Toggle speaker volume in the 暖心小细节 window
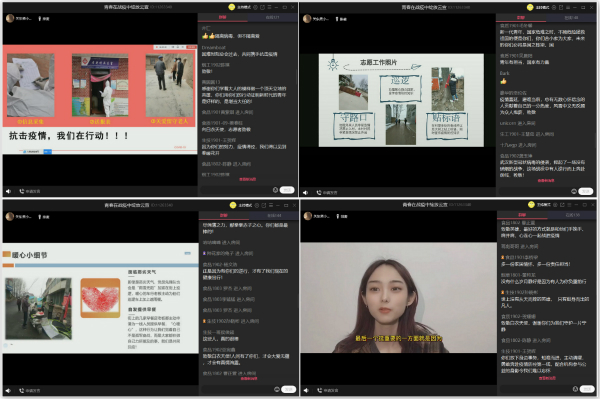 pos(8,391)
